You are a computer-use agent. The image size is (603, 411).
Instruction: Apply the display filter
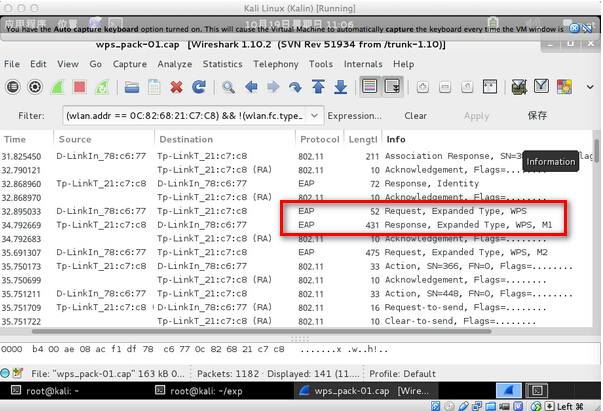476,116
